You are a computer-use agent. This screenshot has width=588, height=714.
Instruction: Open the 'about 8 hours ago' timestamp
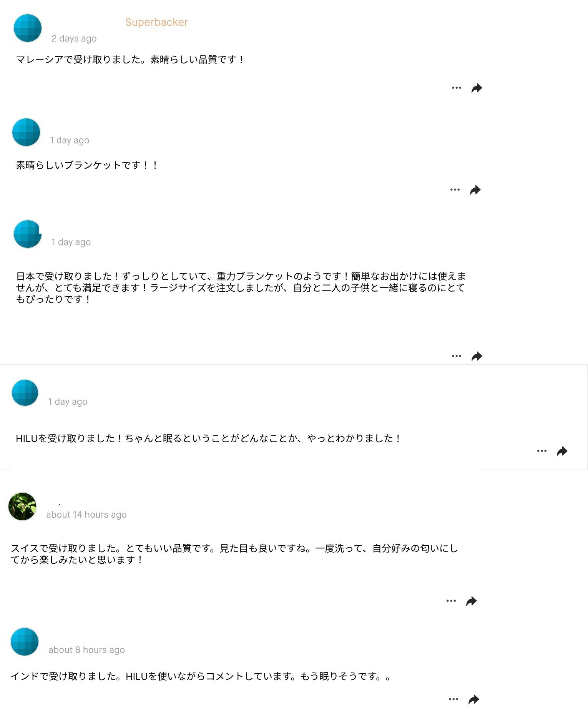(x=86, y=650)
